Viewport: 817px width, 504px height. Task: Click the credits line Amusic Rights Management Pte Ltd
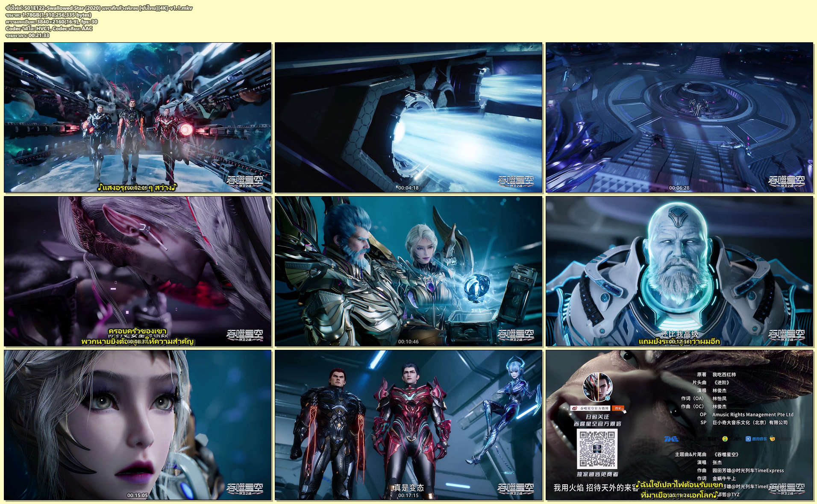pyautogui.click(x=752, y=415)
